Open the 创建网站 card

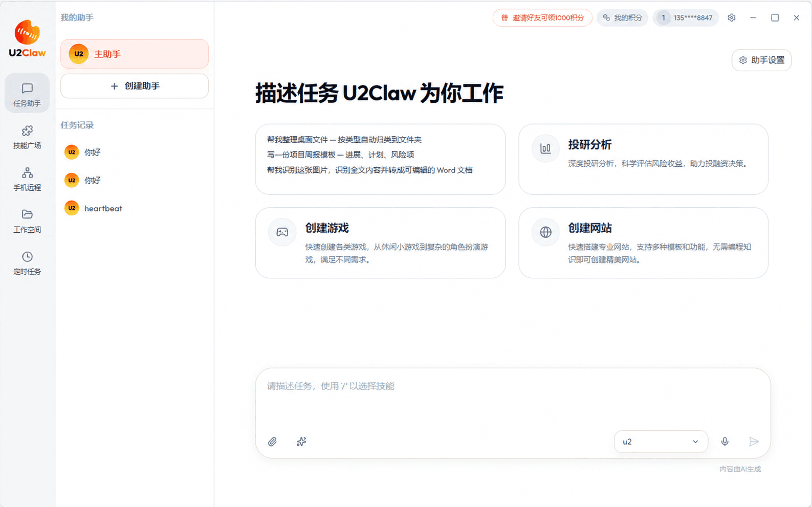point(643,243)
